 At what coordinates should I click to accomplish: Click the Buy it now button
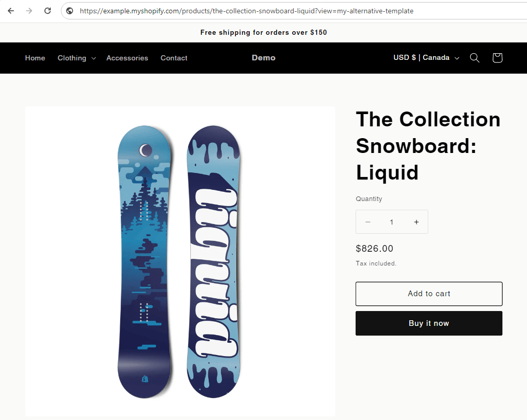(429, 323)
